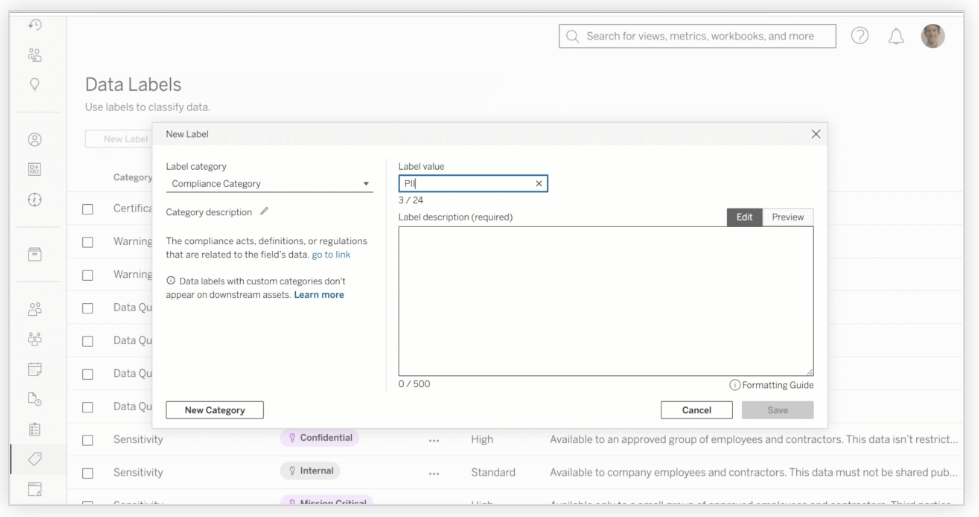Open actions menu for Confidential label

[x=433, y=439]
